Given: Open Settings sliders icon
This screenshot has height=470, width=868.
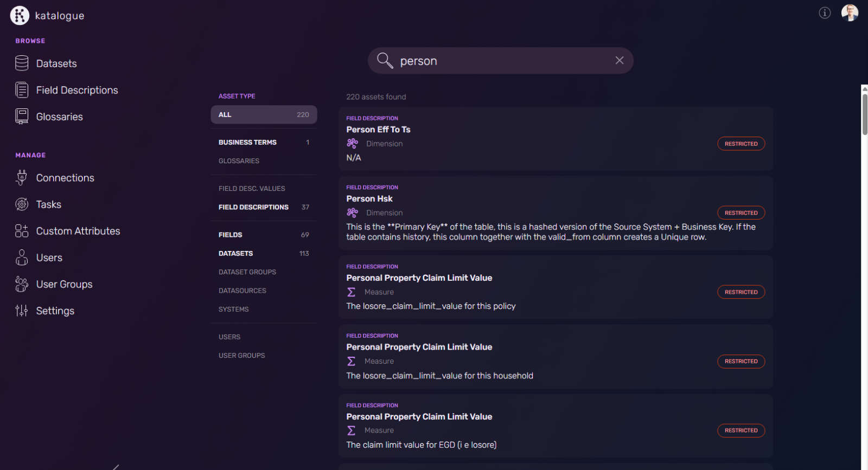Looking at the screenshot, I should (x=22, y=311).
